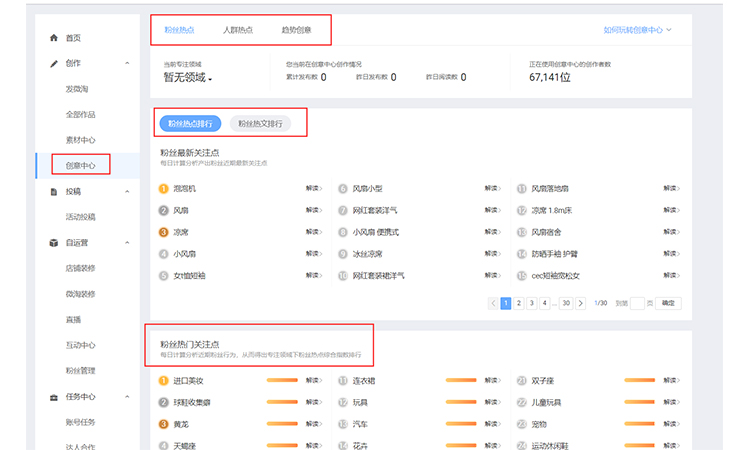Click rank 1 badge next to 进口美妆

coord(164,381)
